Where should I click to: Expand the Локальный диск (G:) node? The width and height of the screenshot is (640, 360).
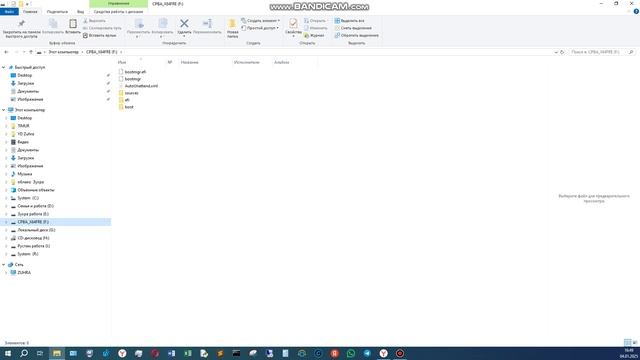pyautogui.click(x=6, y=230)
